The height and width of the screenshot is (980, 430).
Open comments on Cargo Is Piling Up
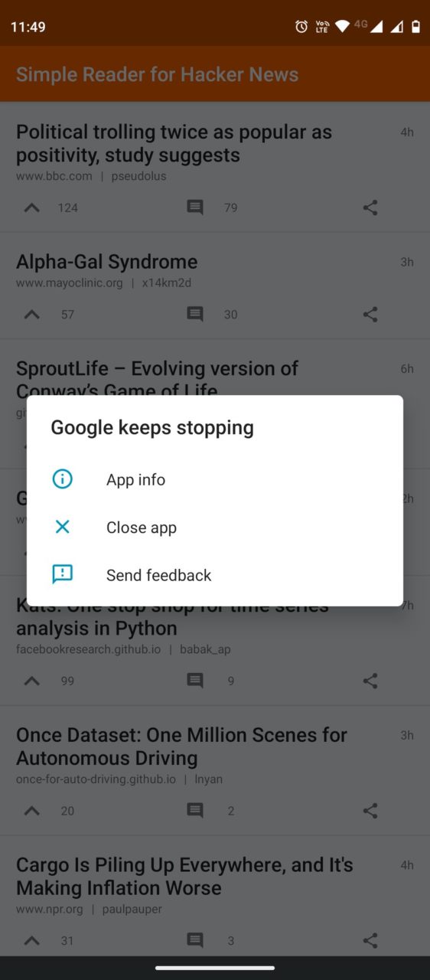click(195, 940)
